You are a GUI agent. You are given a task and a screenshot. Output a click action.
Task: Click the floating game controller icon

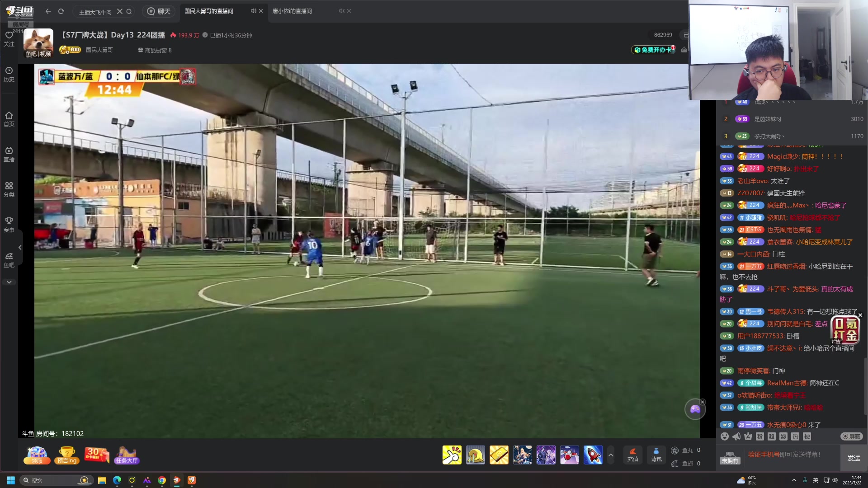click(695, 409)
